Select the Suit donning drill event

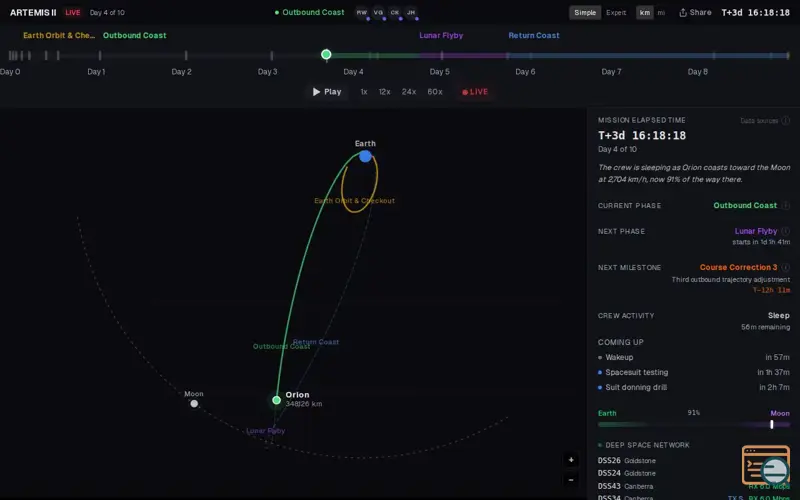[694, 387]
